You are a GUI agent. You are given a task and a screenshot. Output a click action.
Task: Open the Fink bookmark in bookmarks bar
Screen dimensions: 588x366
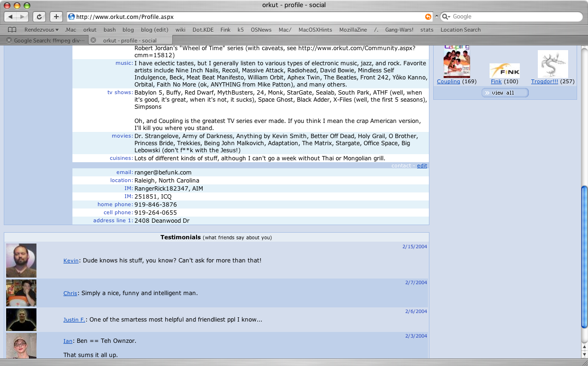(225, 30)
